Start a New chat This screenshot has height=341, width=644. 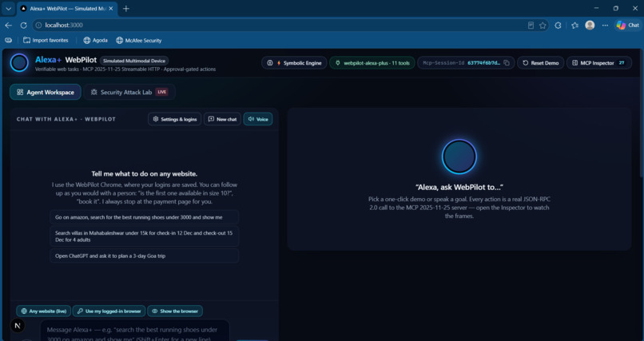click(x=222, y=119)
